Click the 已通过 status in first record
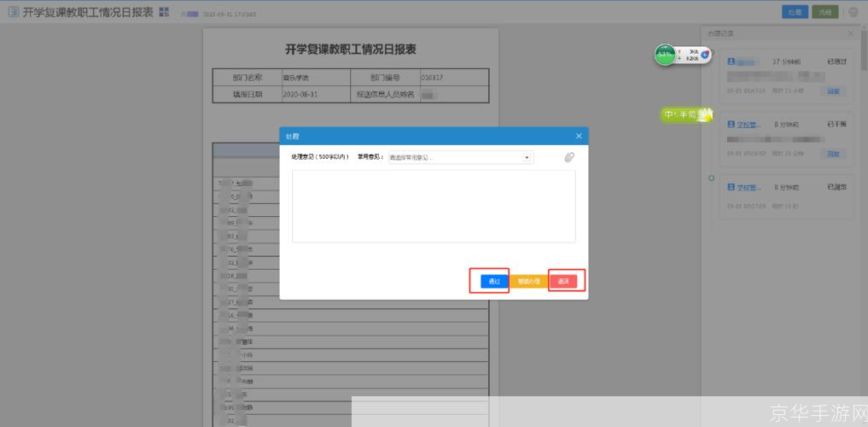Viewport: 868px width, 427px height. tap(836, 61)
